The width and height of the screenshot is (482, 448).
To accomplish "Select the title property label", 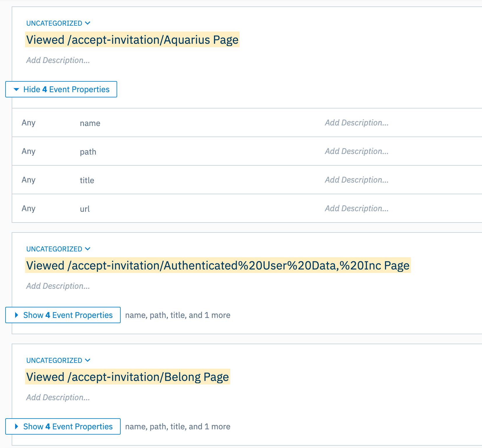I will 87,181.
